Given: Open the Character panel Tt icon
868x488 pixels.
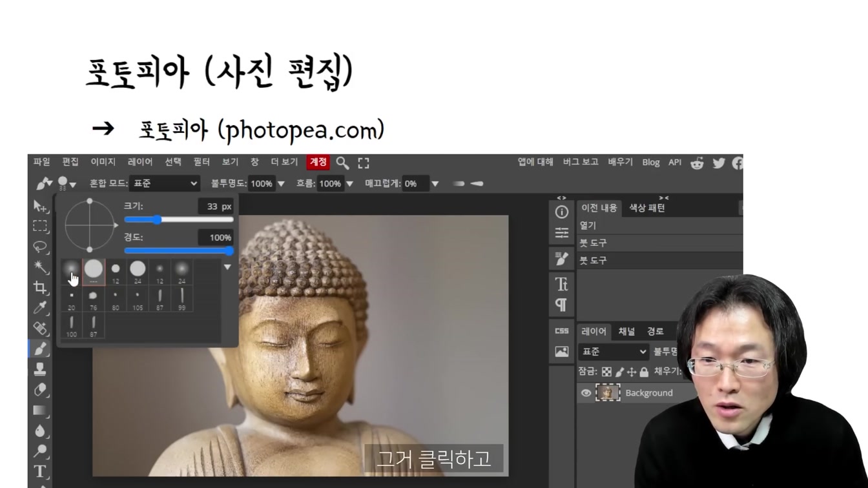Looking at the screenshot, I should point(562,284).
